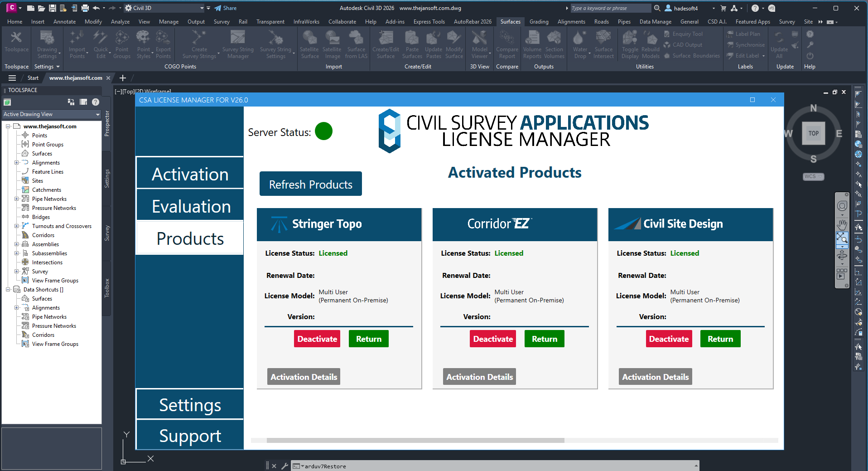Open the Civil 3D workspace dropdown
Screen dimensions: 868x471
pos(164,8)
